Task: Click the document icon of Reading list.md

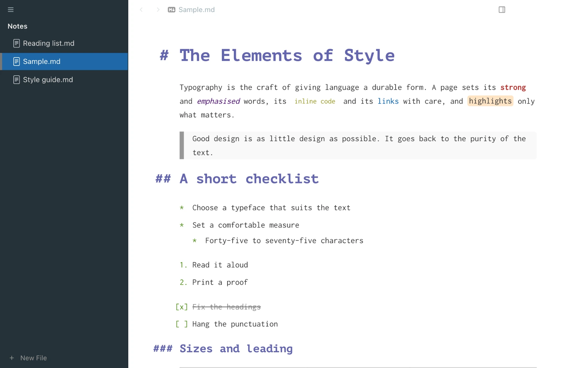Action: [x=16, y=43]
